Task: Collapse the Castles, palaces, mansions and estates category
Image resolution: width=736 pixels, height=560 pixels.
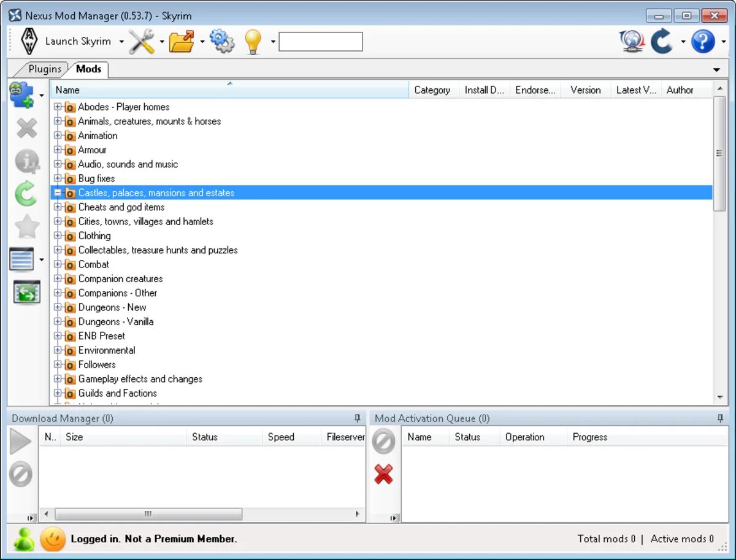Action: (x=58, y=193)
